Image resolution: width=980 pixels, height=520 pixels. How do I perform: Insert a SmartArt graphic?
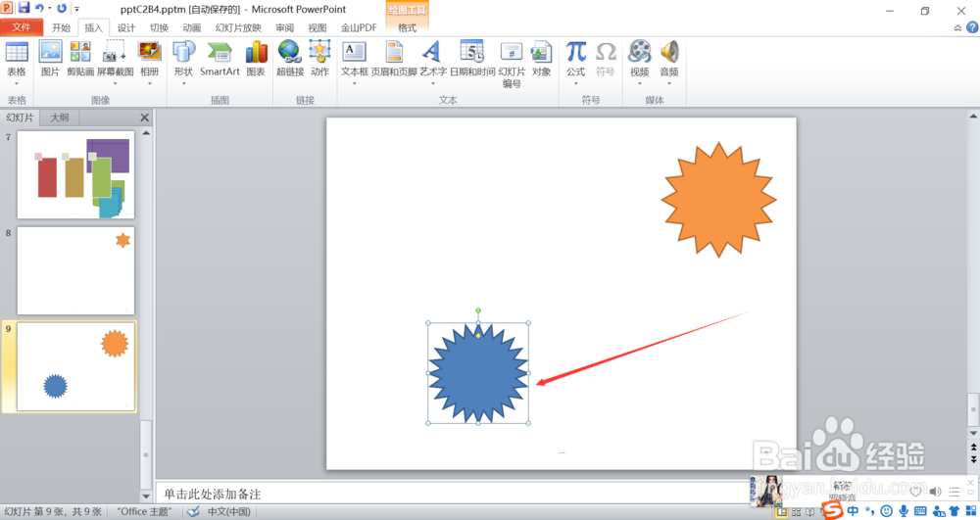pyautogui.click(x=220, y=58)
